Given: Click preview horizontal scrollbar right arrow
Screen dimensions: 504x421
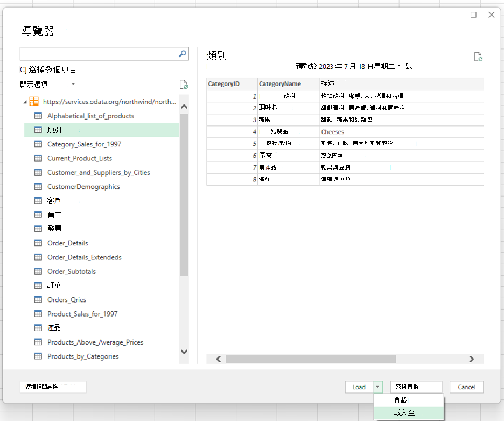Looking at the screenshot, I should (x=471, y=359).
